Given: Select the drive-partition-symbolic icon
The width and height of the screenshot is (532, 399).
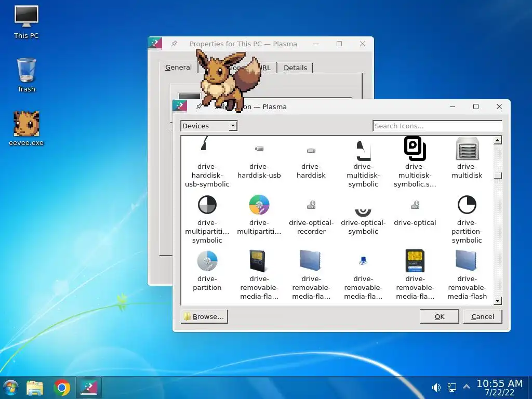Looking at the screenshot, I should 467,219.
